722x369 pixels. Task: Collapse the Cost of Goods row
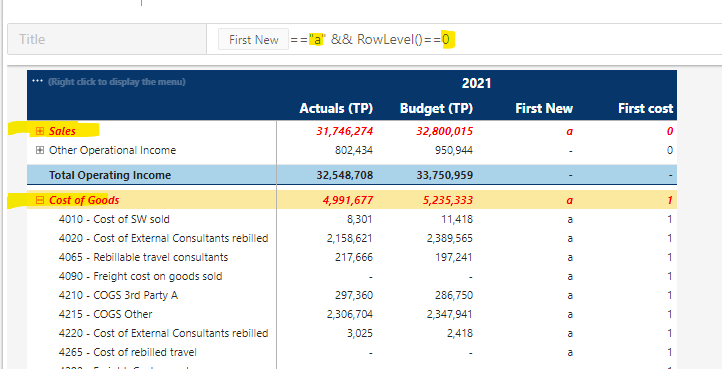(40, 200)
